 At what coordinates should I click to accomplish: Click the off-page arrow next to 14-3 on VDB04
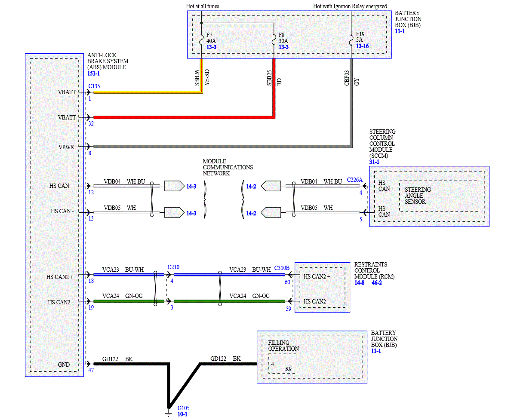(174, 186)
